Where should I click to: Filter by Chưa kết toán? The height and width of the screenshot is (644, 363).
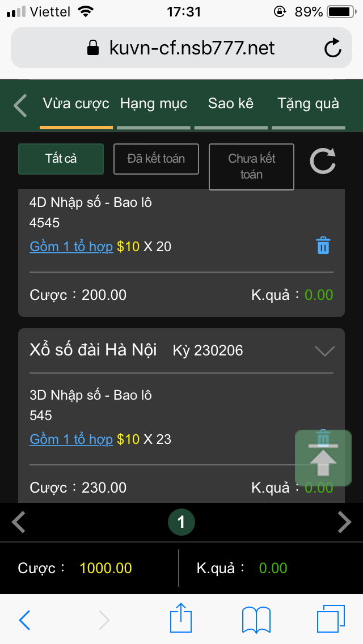click(251, 166)
